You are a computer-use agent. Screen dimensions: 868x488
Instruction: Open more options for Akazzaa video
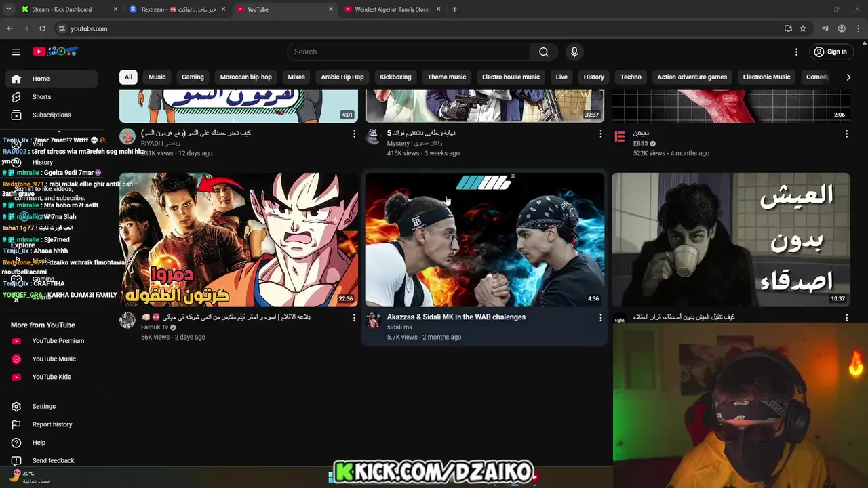[x=600, y=317]
